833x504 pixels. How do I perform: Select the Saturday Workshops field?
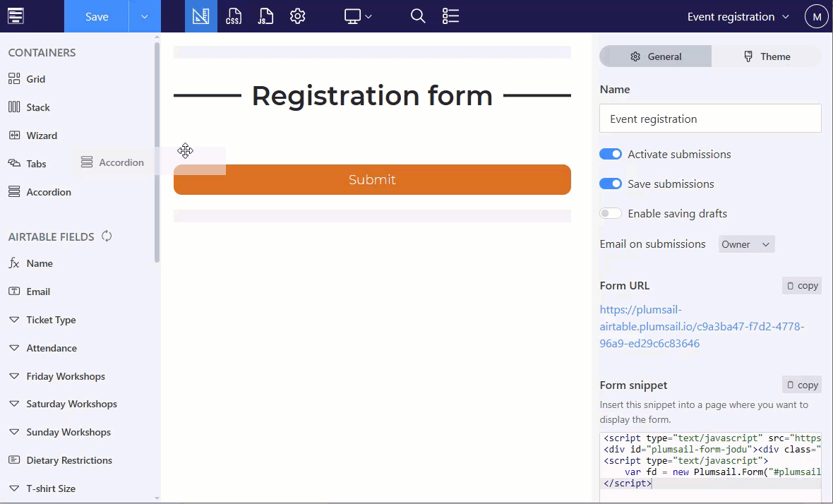pyautogui.click(x=63, y=404)
